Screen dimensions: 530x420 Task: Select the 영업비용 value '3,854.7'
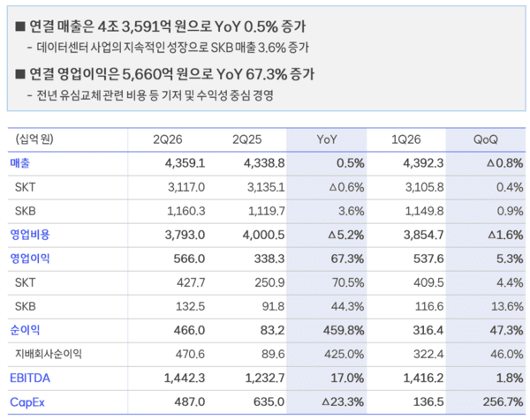[x=423, y=235]
